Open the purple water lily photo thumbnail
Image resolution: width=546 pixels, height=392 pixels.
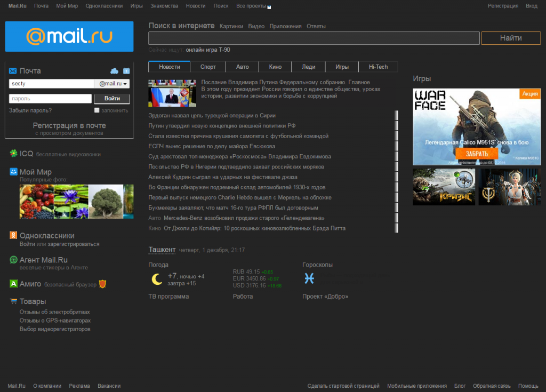point(71,202)
